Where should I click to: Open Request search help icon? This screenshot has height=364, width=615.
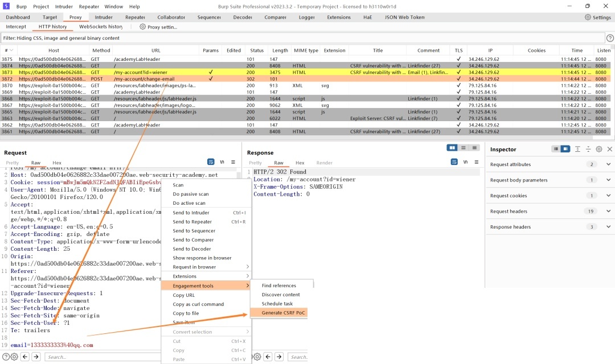tap(6, 357)
